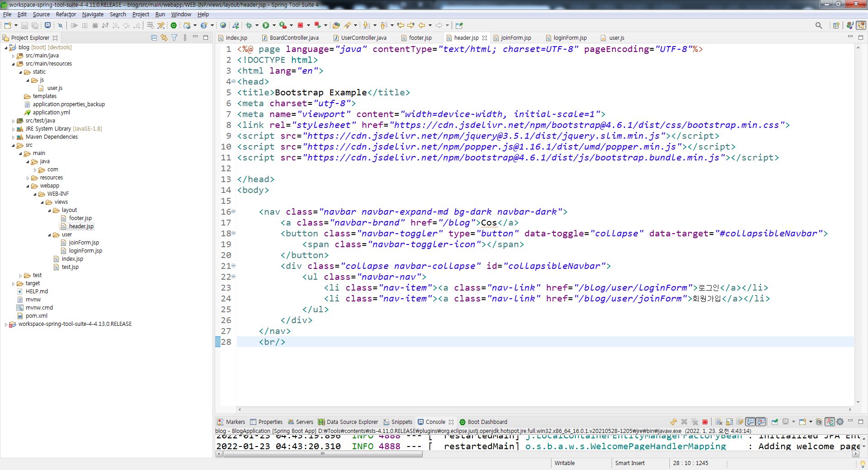
Task: Toggle Pin Console
Action: [x=774, y=422]
